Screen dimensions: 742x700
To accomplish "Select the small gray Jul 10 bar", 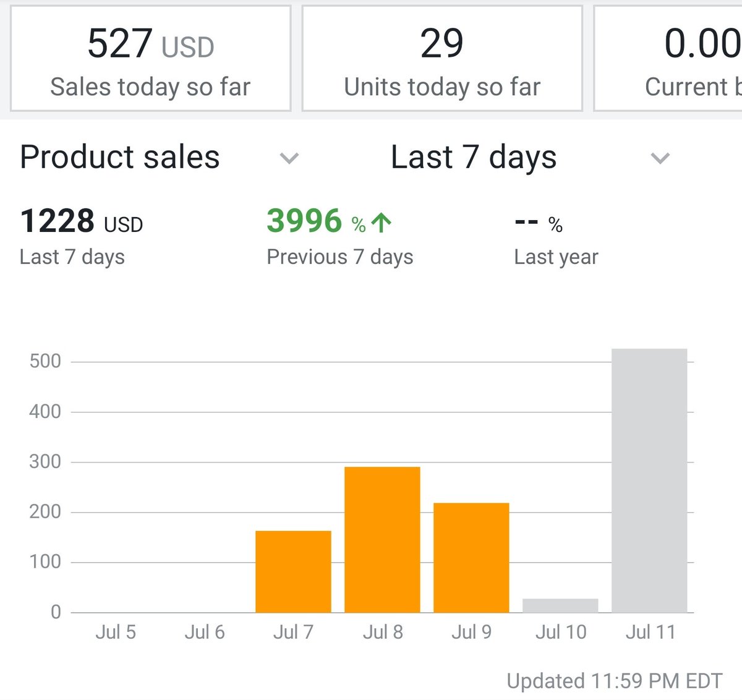I will click(560, 604).
